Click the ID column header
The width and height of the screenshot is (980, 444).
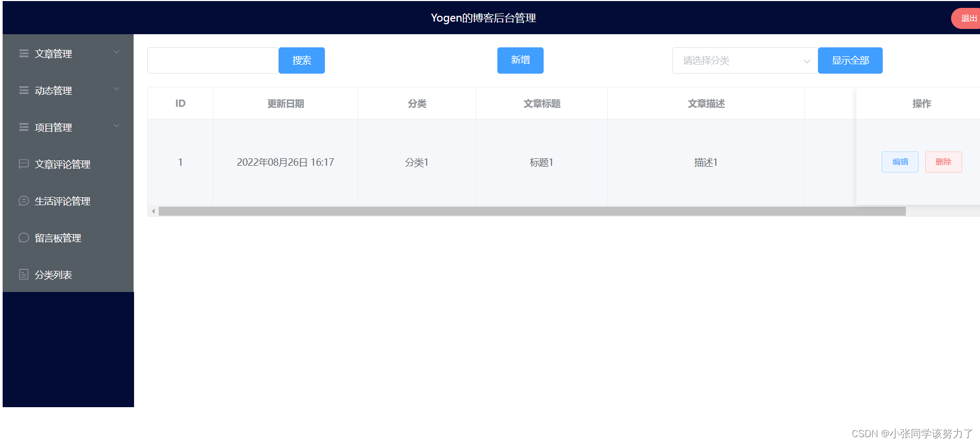point(180,103)
